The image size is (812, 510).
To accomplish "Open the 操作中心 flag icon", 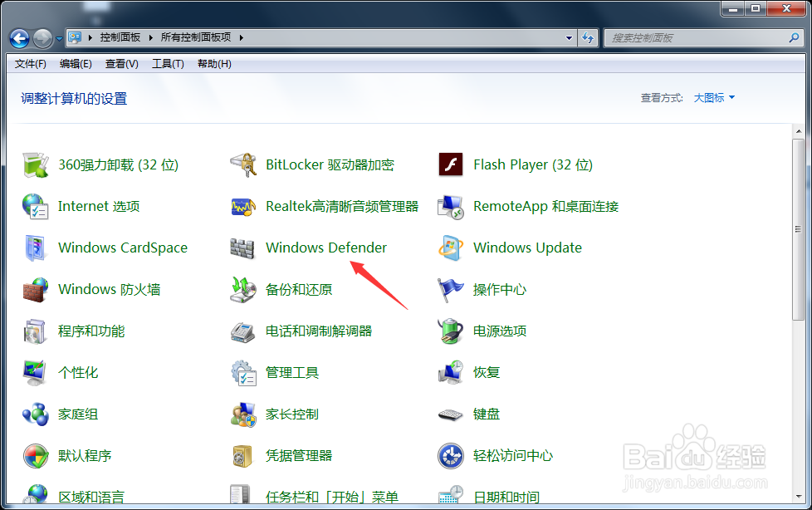I will pyautogui.click(x=451, y=290).
